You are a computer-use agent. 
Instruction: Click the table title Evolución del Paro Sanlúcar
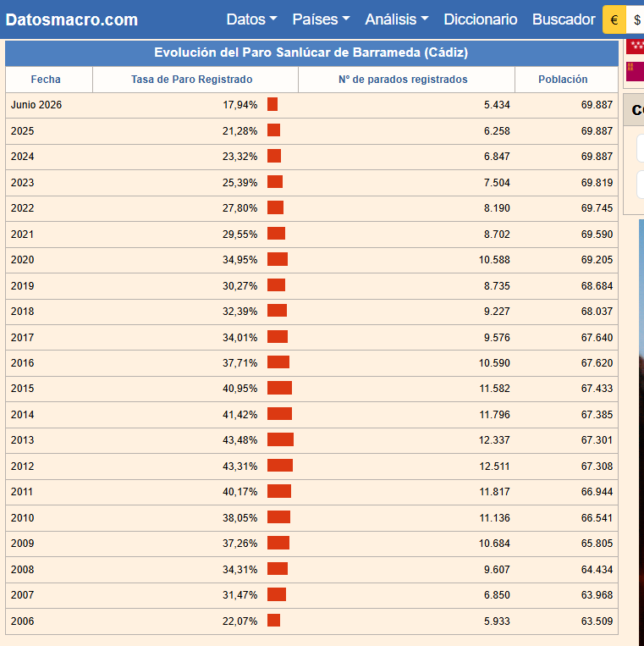[311, 52]
